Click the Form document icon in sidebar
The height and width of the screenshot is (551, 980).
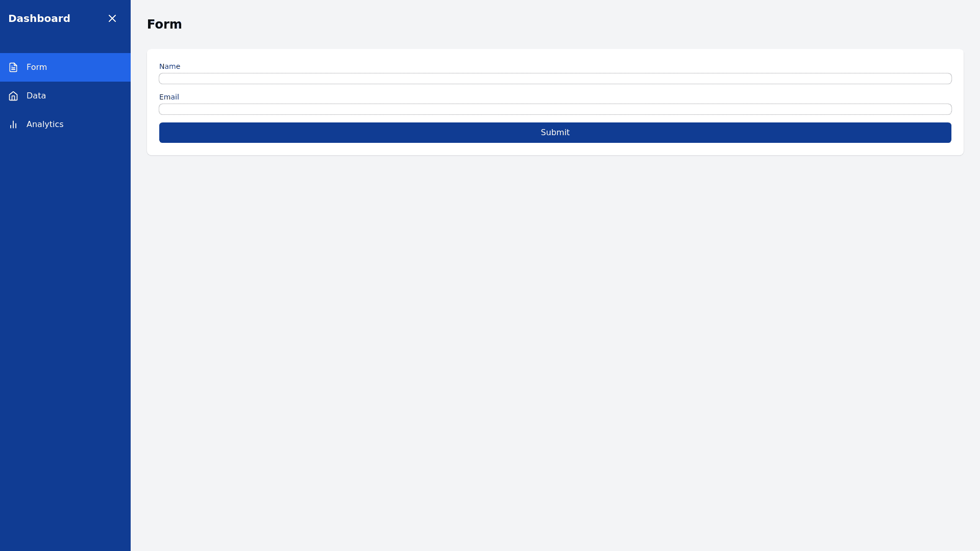pos(13,67)
